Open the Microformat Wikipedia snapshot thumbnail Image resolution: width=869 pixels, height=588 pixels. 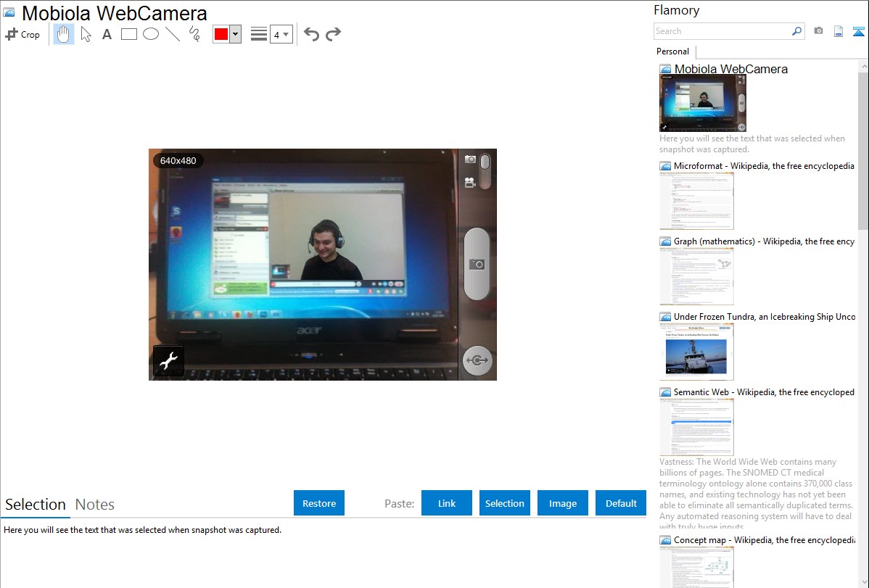click(696, 201)
